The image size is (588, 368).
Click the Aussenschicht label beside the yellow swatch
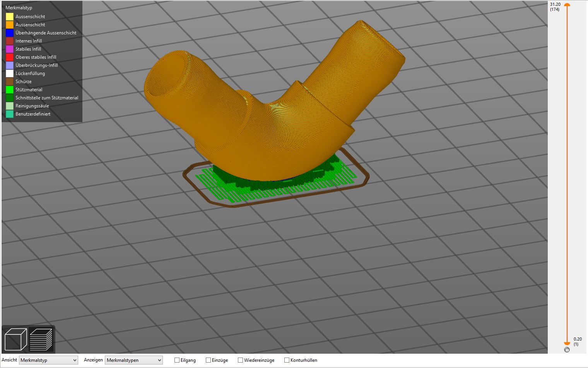[x=30, y=17]
